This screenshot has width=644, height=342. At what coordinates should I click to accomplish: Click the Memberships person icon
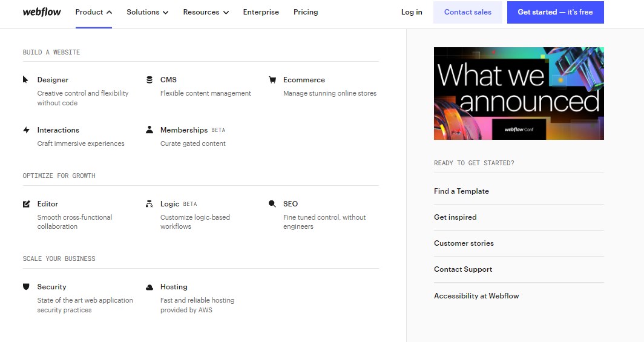[149, 130]
